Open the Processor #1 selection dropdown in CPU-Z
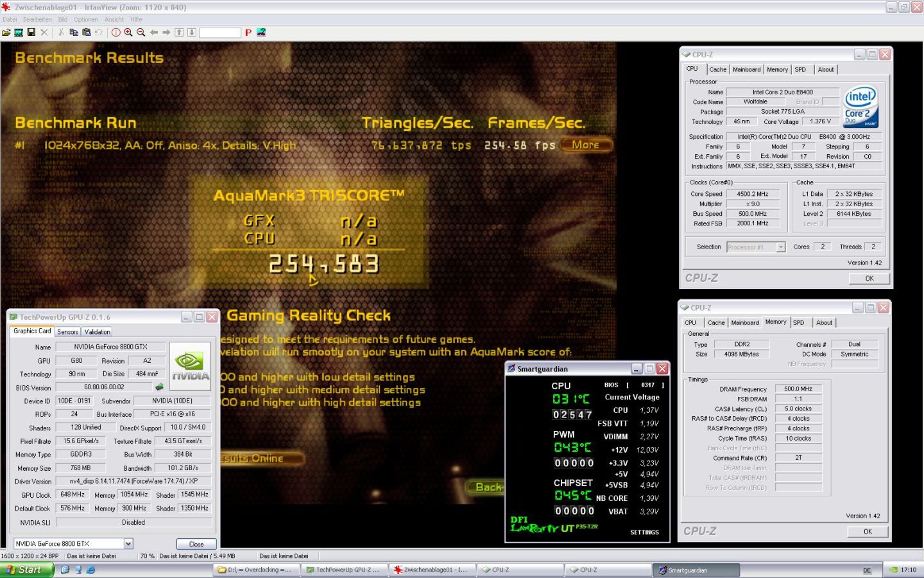This screenshot has height=578, width=924. tap(780, 247)
